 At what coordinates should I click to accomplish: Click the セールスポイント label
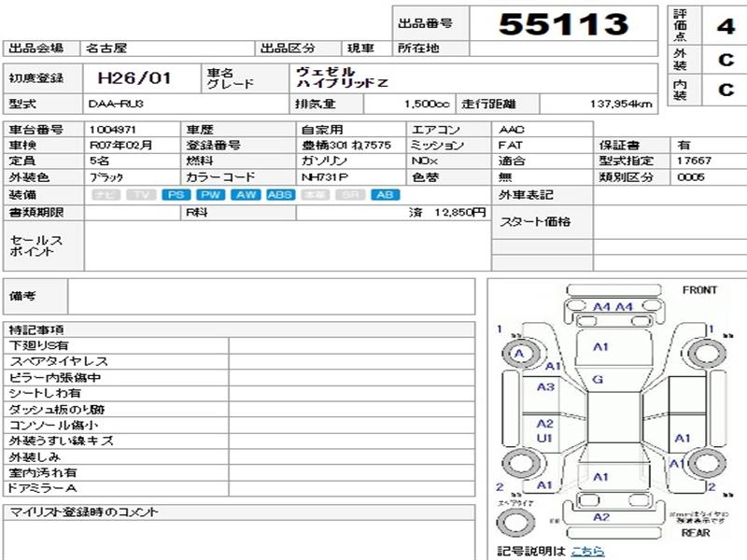click(x=36, y=245)
